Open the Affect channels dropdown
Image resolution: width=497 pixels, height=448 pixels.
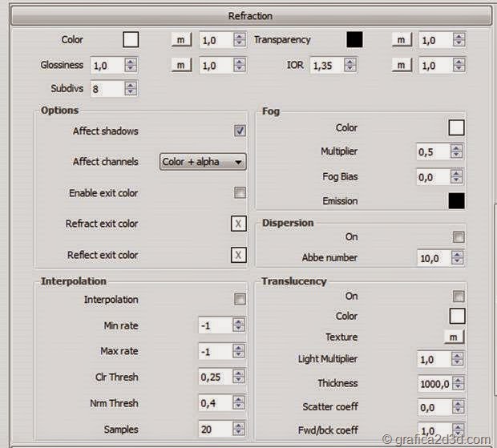pos(203,162)
